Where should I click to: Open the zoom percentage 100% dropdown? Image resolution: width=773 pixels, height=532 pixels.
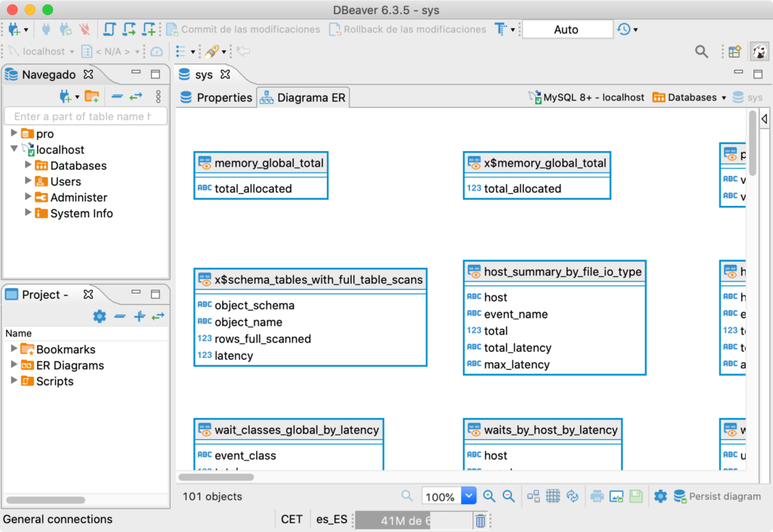pos(468,497)
